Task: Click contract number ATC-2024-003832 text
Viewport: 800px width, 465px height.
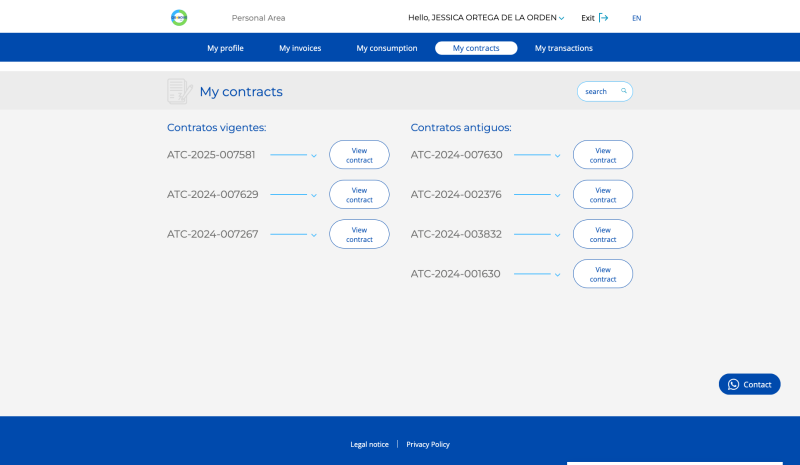Action: 456,234
